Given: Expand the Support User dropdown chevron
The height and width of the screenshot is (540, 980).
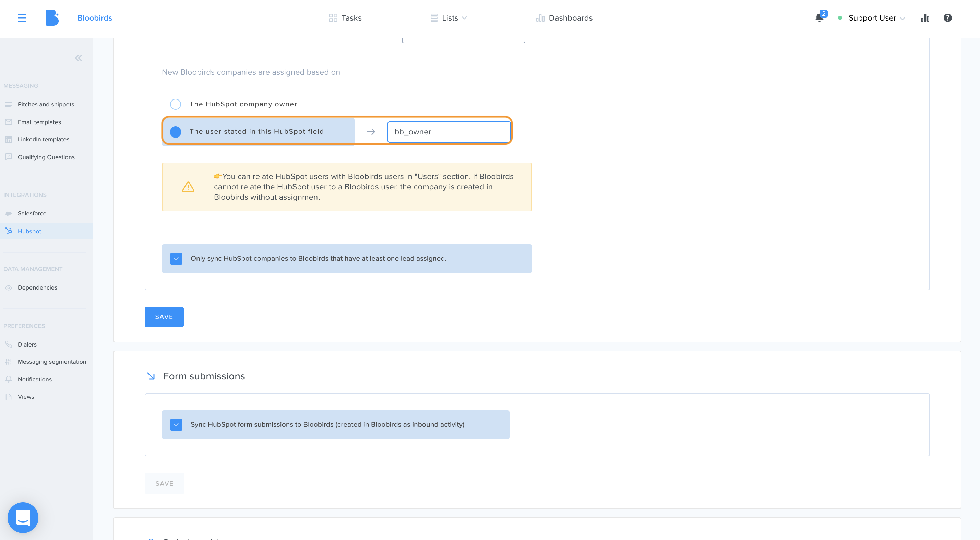Looking at the screenshot, I should click(x=903, y=18).
